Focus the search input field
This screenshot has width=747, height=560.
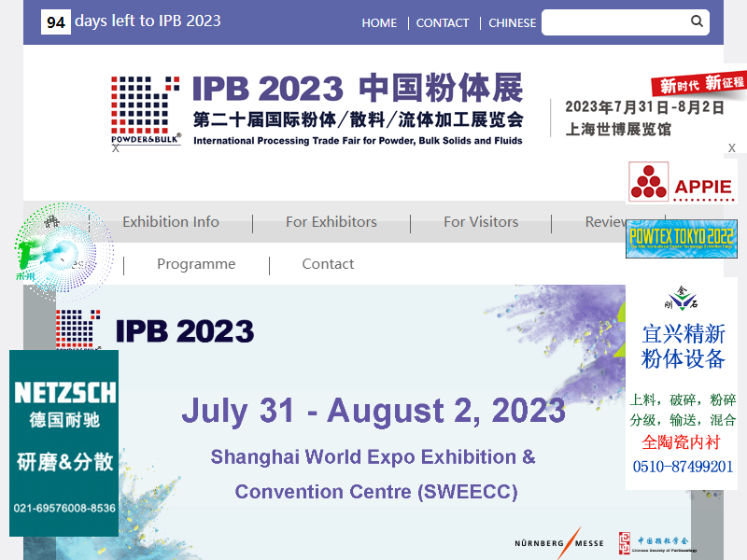point(626,21)
